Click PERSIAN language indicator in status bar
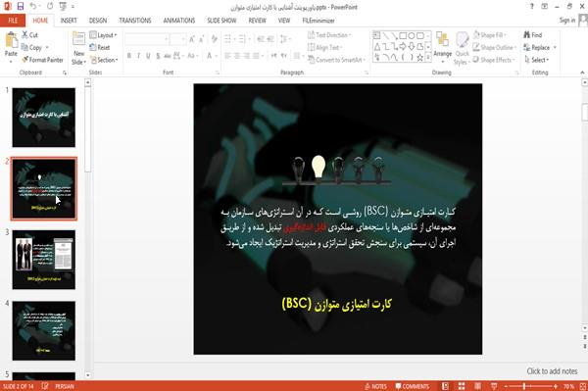The height and width of the screenshot is (391, 588). pyautogui.click(x=65, y=386)
